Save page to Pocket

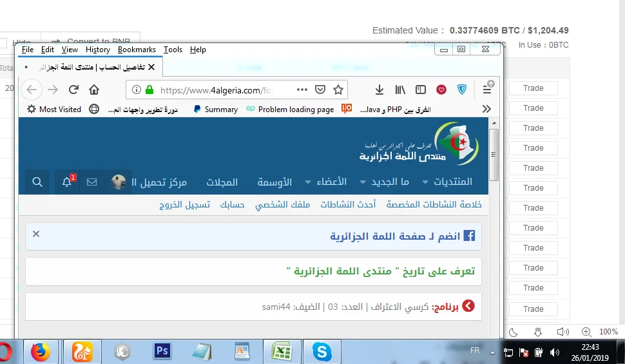click(x=320, y=90)
